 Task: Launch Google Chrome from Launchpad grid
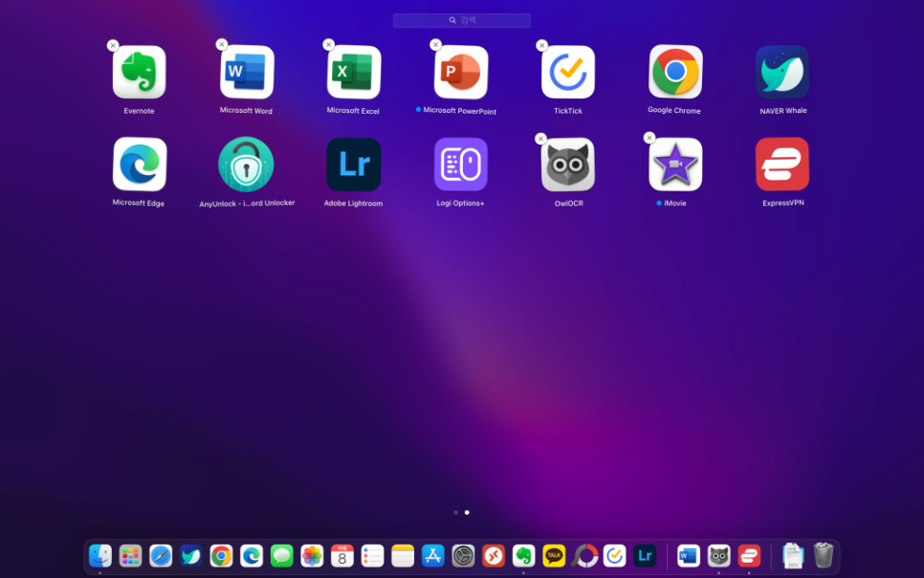coord(675,72)
